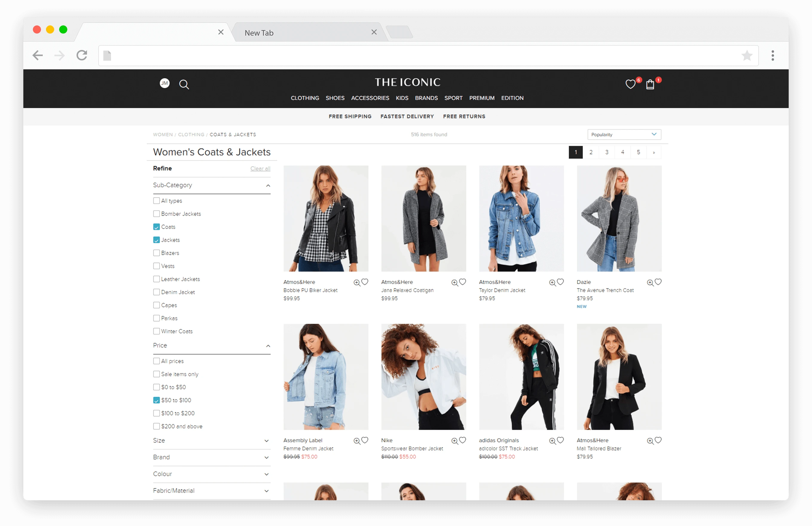Tick the Sale items only checkbox

click(157, 374)
